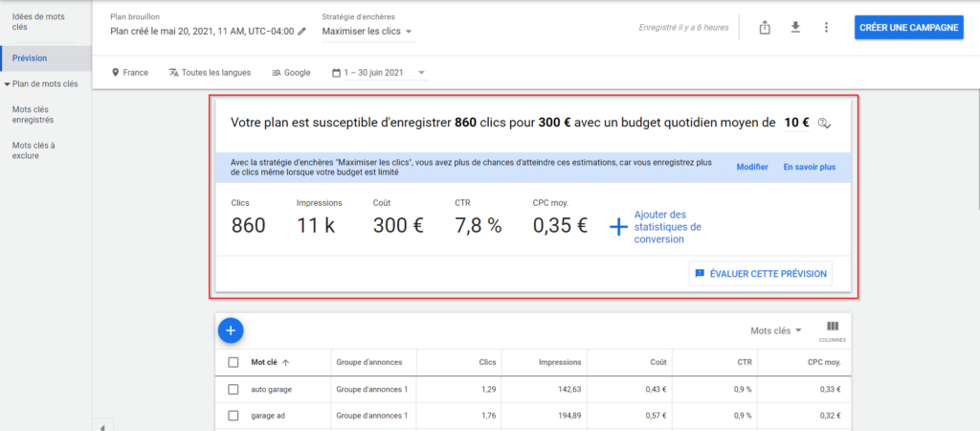Click the France location filter
Viewport: 980px width, 431px height.
point(130,73)
